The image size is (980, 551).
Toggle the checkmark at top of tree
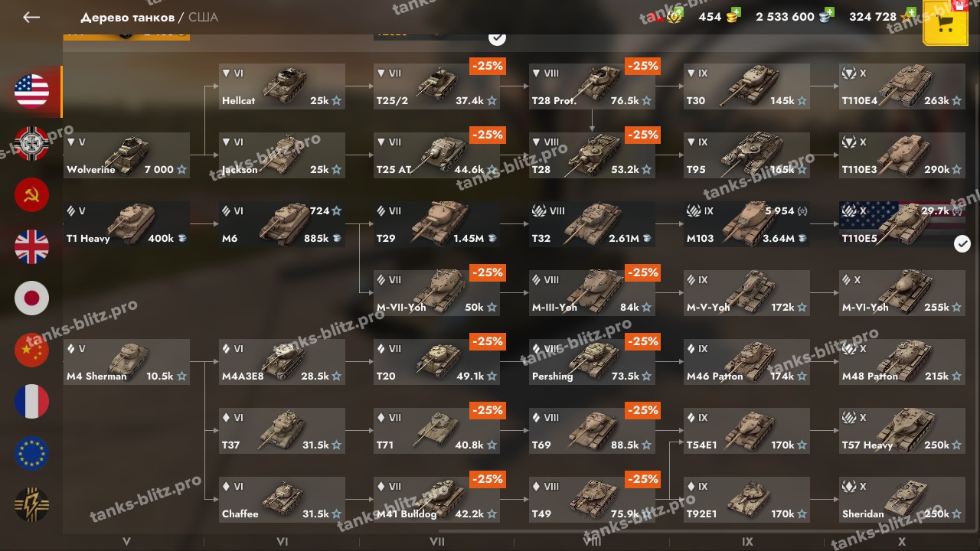(x=497, y=37)
